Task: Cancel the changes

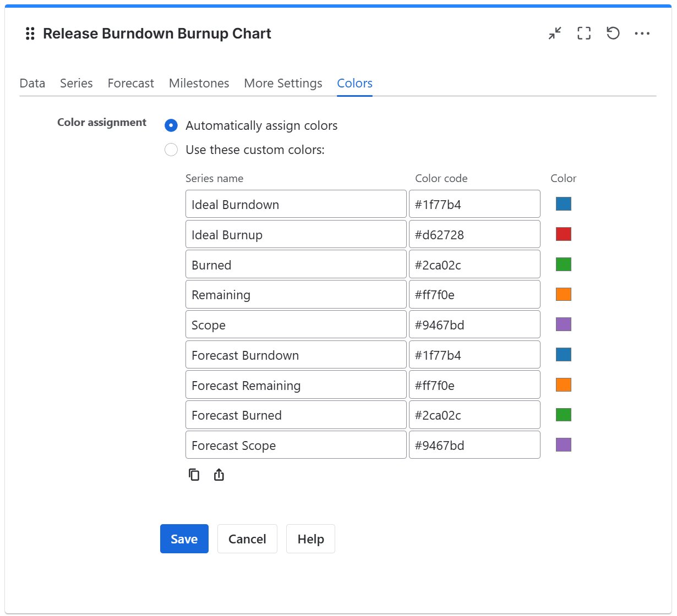Action: click(x=247, y=538)
